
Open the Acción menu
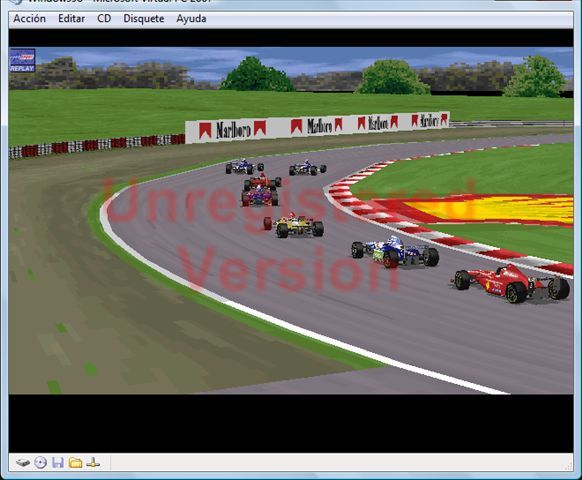click(x=30, y=19)
